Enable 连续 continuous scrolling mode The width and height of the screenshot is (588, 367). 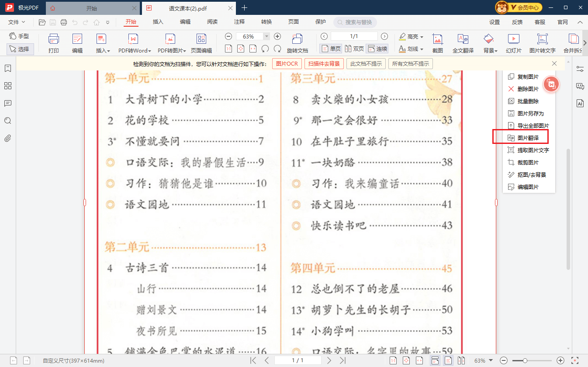pos(377,49)
